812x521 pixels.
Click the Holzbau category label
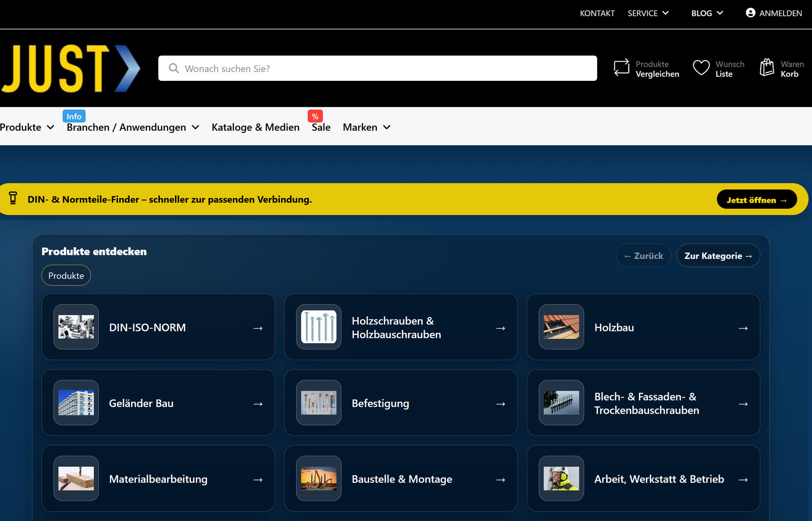[x=614, y=327]
